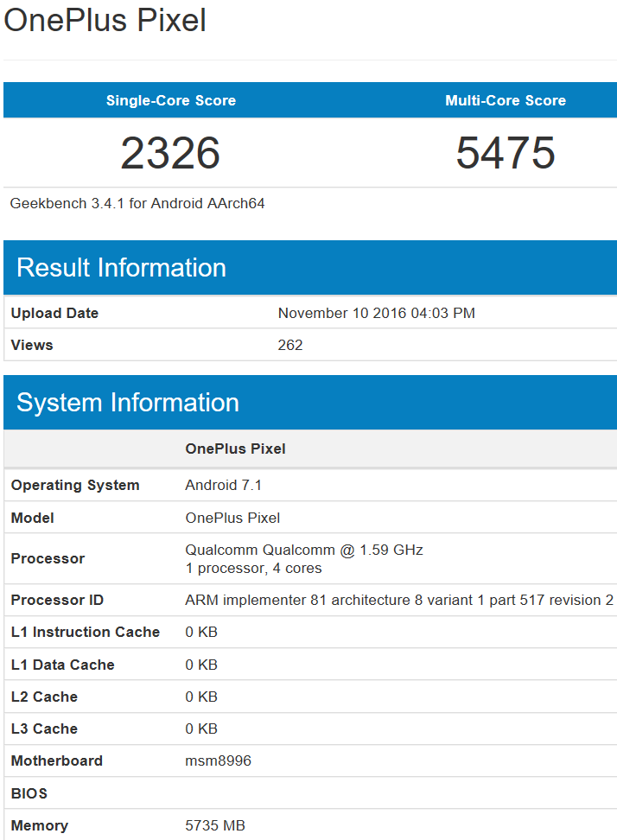This screenshot has height=840, width=617.
Task: Select the Multi-Core Score header
Action: pos(506,100)
